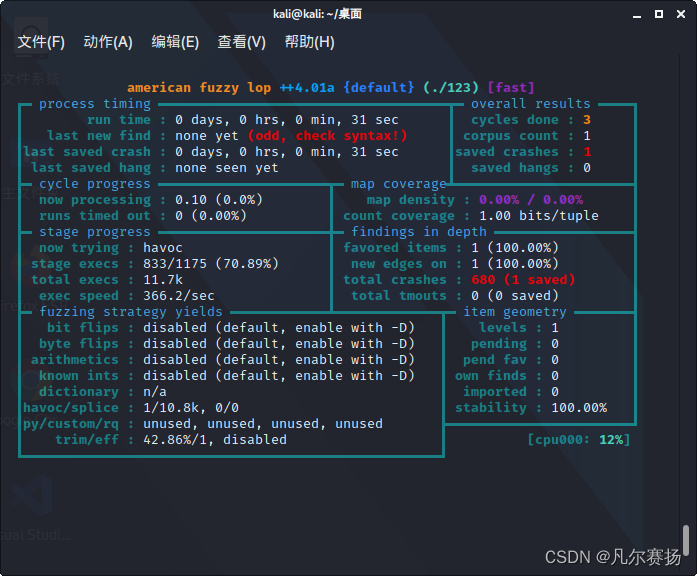This screenshot has width=697, height=576.
Task: Click the 'pend fav' label
Action: [x=495, y=360]
